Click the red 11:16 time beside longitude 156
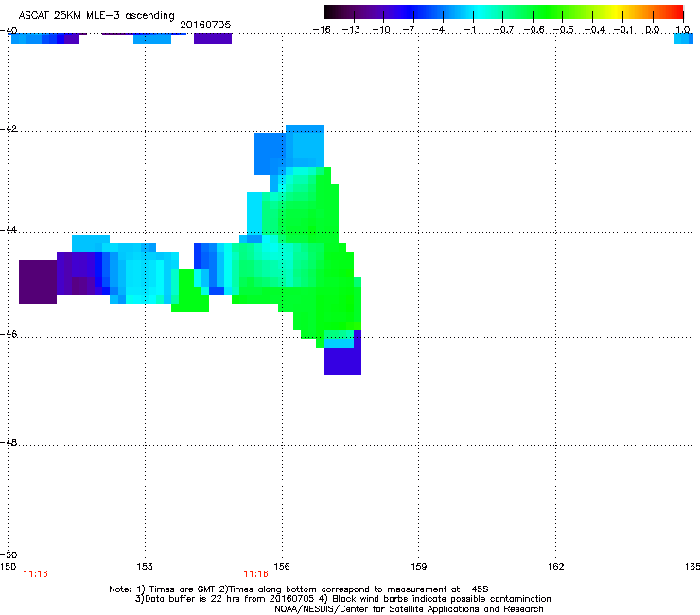 point(255,574)
